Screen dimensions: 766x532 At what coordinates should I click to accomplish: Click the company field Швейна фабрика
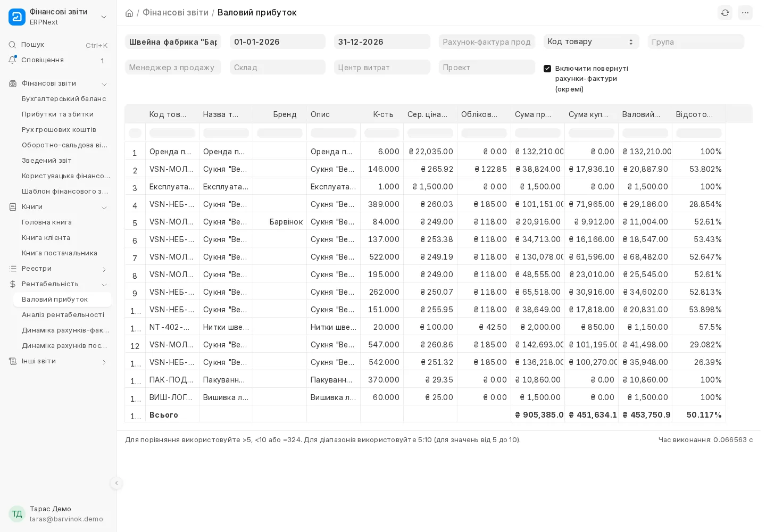coord(173,41)
